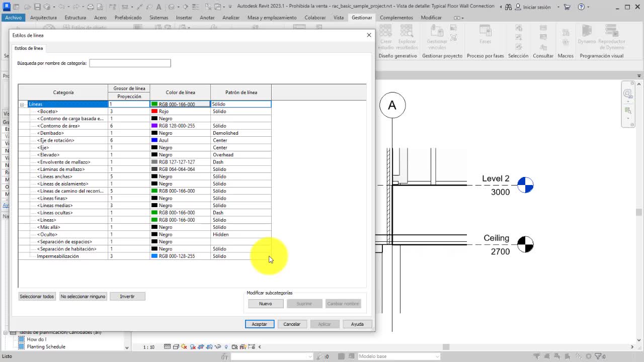Click the Save icon in quick access toolbar
The image size is (644, 362).
point(38,7)
